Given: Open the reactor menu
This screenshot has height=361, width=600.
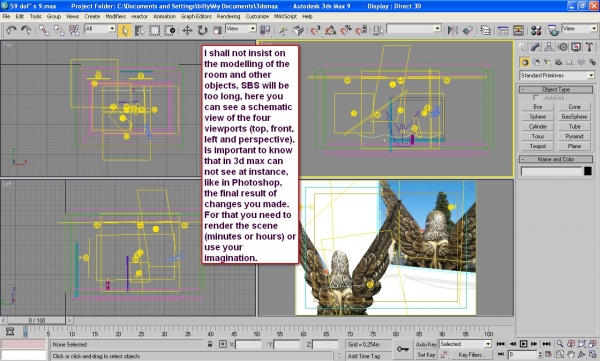Looking at the screenshot, I should pyautogui.click(x=139, y=16).
